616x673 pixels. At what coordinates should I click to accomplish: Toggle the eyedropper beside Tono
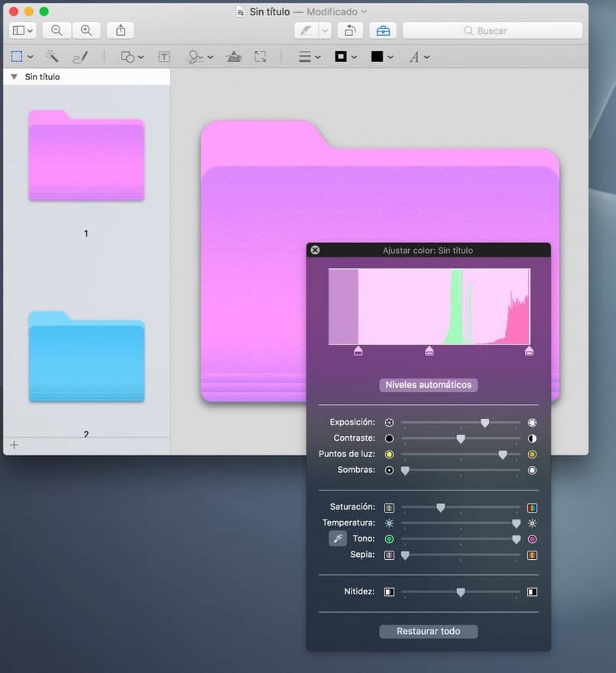pos(337,539)
